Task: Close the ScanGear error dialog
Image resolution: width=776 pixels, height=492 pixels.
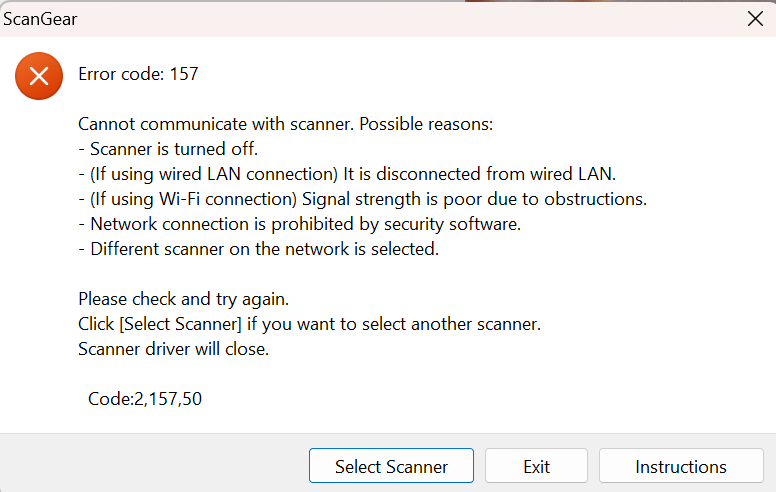Action: pos(755,18)
